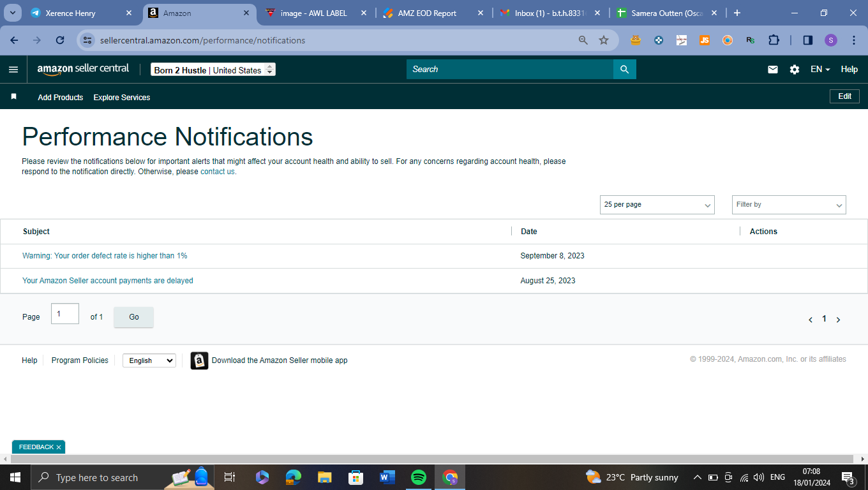This screenshot has width=868, height=490.
Task: Click the Amazon Seller mobile app icon
Action: click(x=199, y=360)
